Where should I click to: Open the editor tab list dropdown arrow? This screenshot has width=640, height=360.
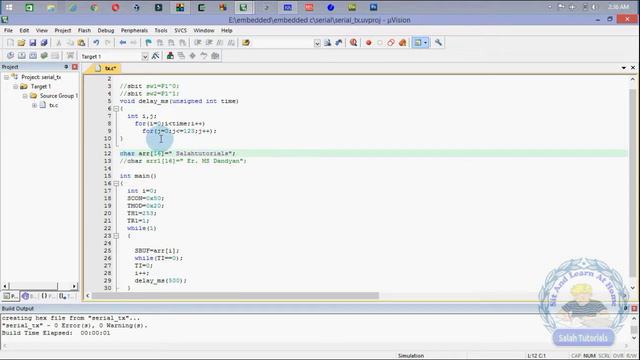pos(624,68)
